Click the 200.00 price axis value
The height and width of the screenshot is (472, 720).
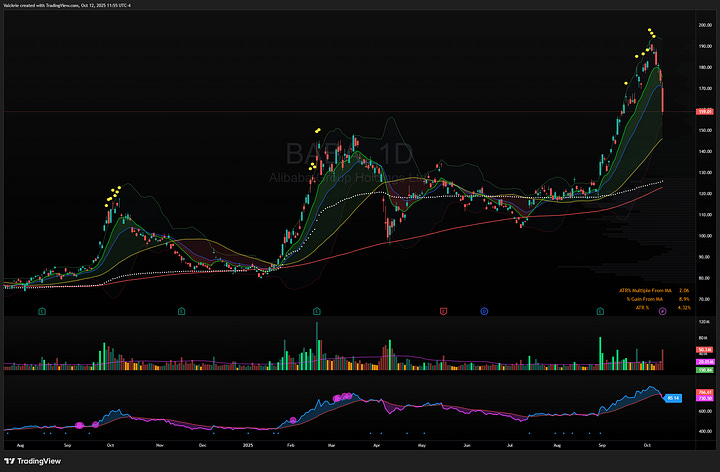click(705, 25)
